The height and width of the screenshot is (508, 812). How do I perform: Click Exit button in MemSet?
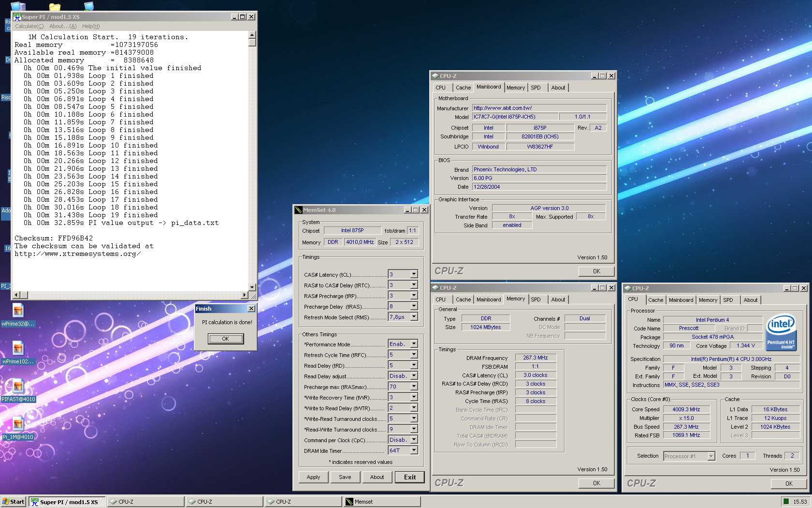coord(410,477)
